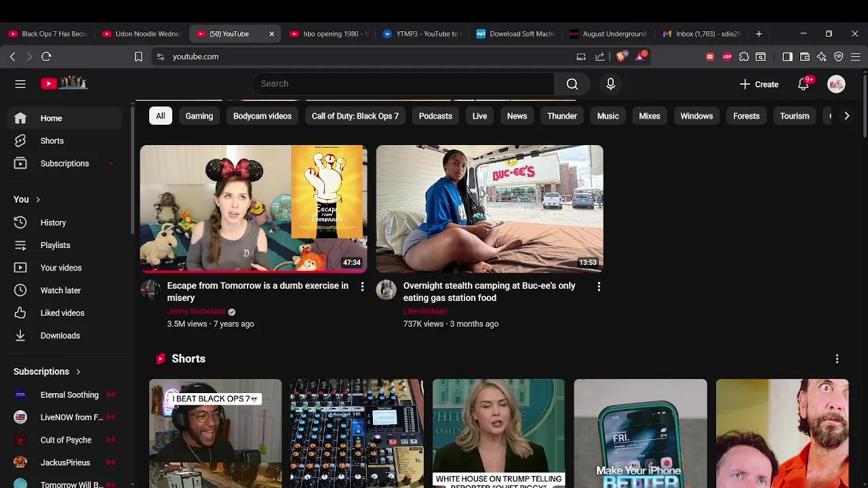The image size is (868, 488).
Task: Switch to Udon Noodle Wednesday browser tab
Action: click(x=142, y=34)
